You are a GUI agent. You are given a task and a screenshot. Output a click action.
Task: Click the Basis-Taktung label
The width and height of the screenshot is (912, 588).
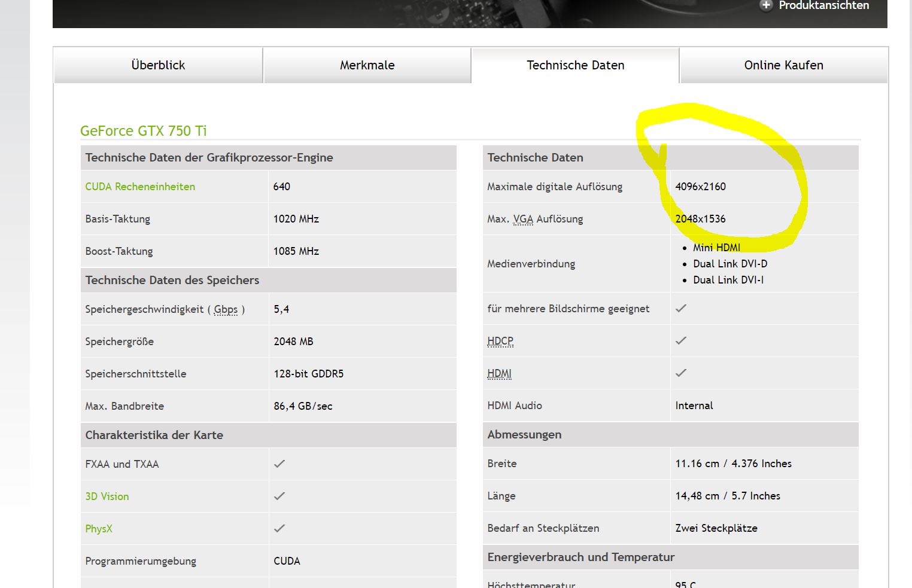117,219
